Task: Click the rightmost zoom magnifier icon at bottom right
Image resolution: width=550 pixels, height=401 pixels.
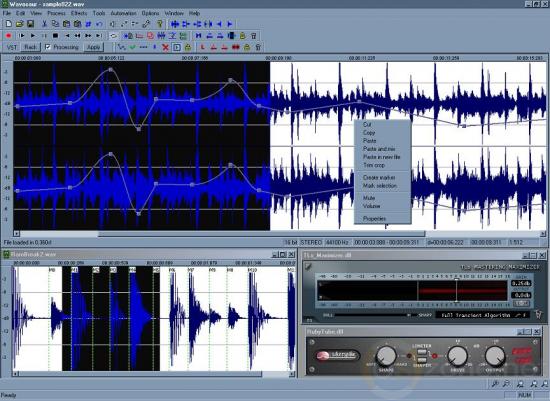Action: pos(545,384)
